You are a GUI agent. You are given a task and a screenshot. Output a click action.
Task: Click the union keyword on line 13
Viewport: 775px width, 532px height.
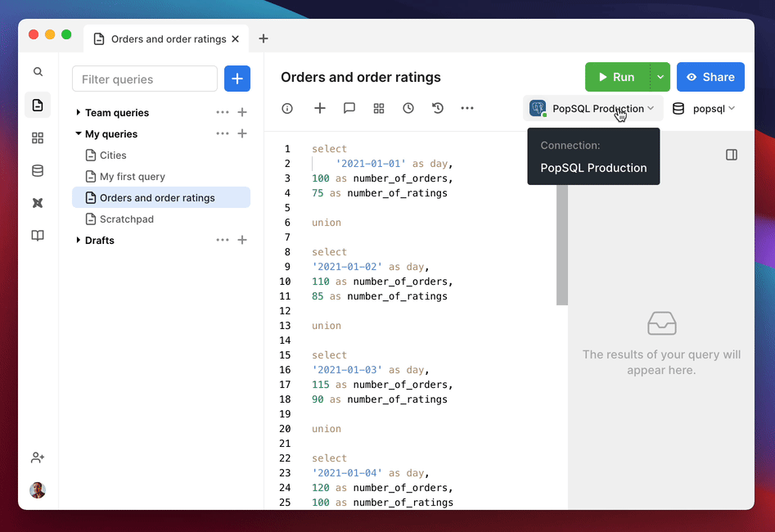[x=327, y=325]
